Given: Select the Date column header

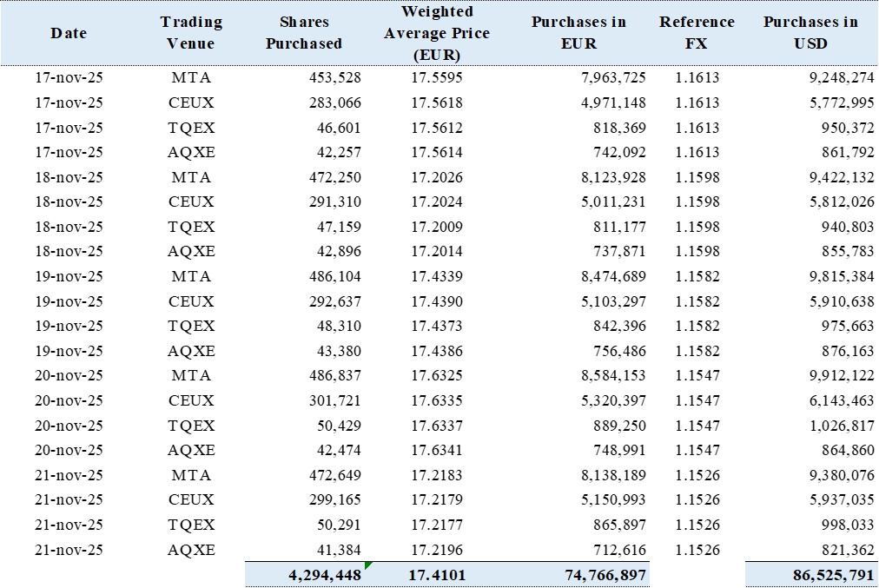Looking at the screenshot, I should point(69,33).
